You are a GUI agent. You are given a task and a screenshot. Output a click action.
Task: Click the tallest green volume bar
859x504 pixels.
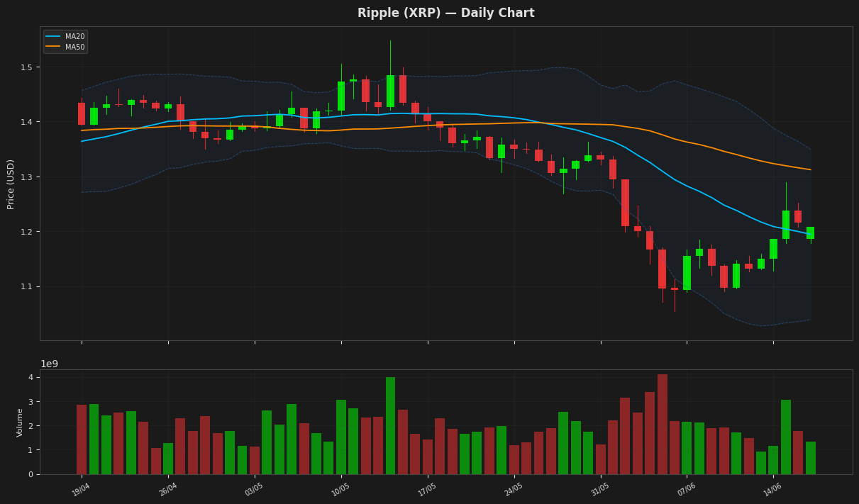coord(390,425)
